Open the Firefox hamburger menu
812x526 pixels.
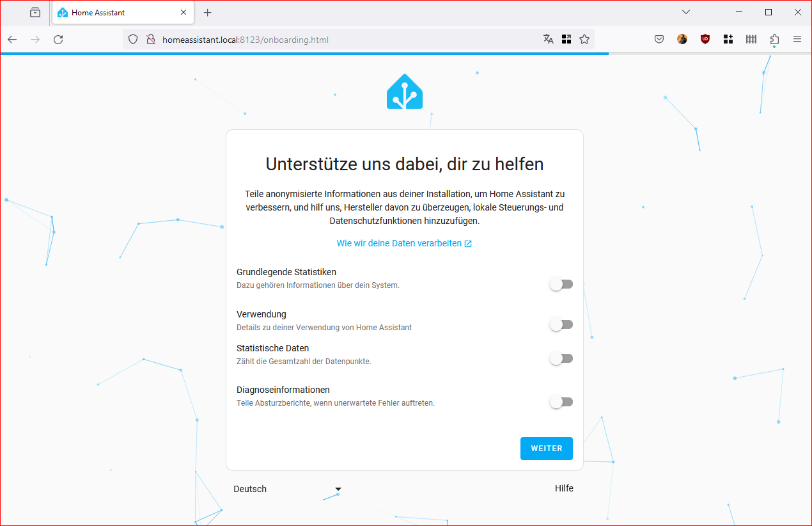797,40
